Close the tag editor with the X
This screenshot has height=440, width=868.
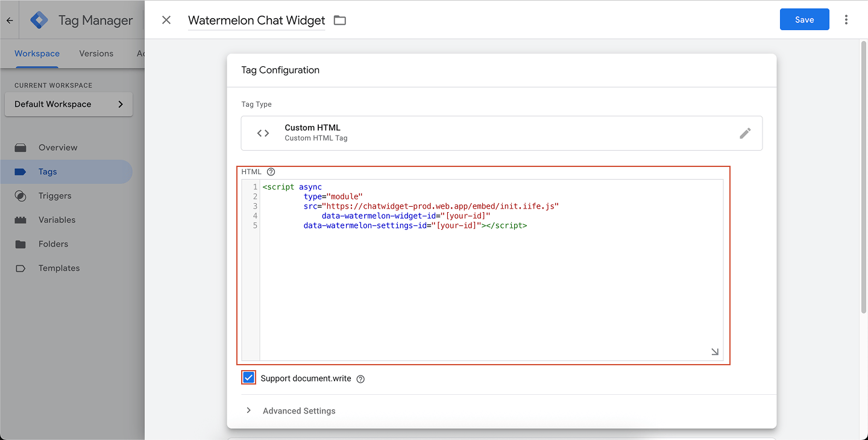(166, 20)
